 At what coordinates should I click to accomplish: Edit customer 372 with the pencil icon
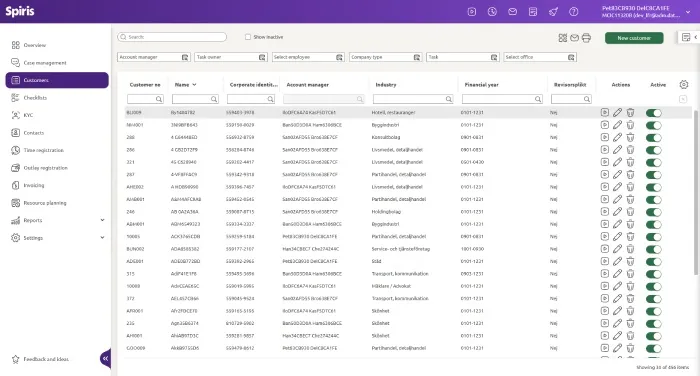[x=617, y=298]
